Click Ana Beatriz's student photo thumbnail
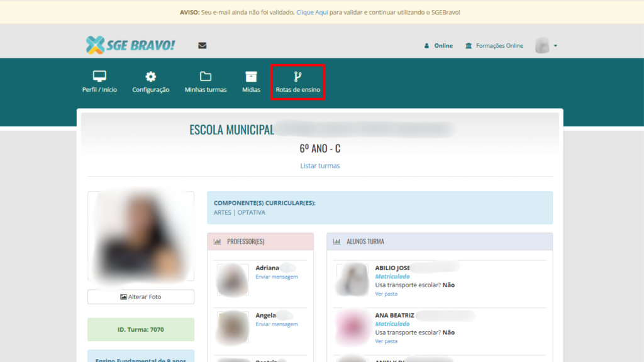Image resolution: width=644 pixels, height=362 pixels. tap(352, 327)
